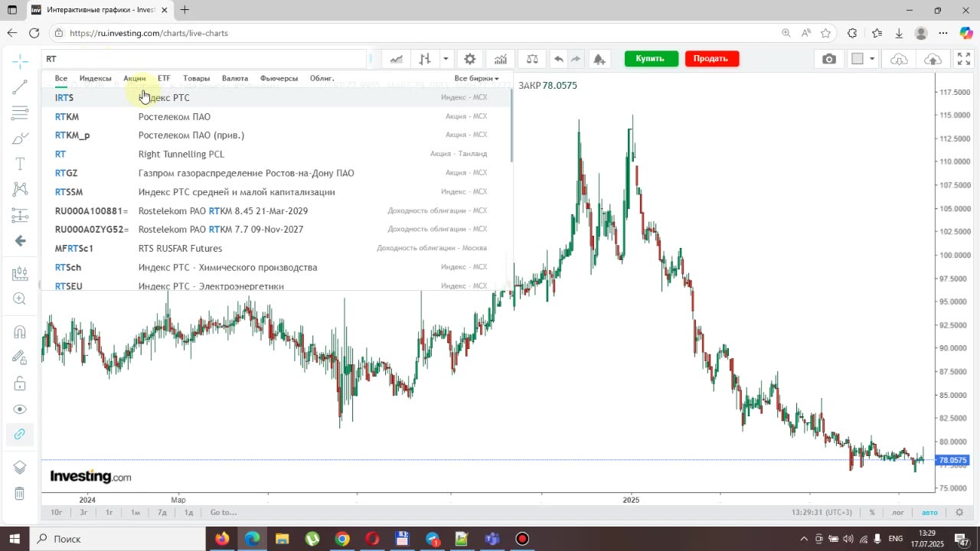Select the forecast and measurement tool

point(20,215)
